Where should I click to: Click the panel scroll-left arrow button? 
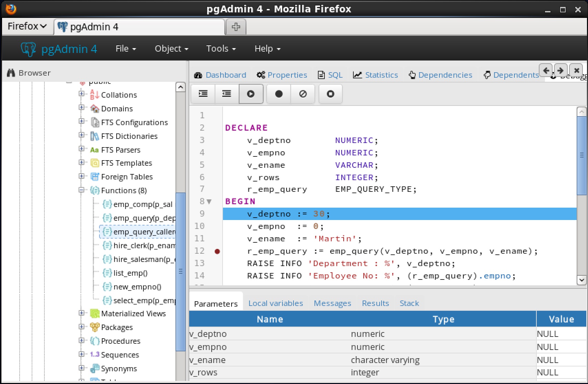click(x=546, y=70)
